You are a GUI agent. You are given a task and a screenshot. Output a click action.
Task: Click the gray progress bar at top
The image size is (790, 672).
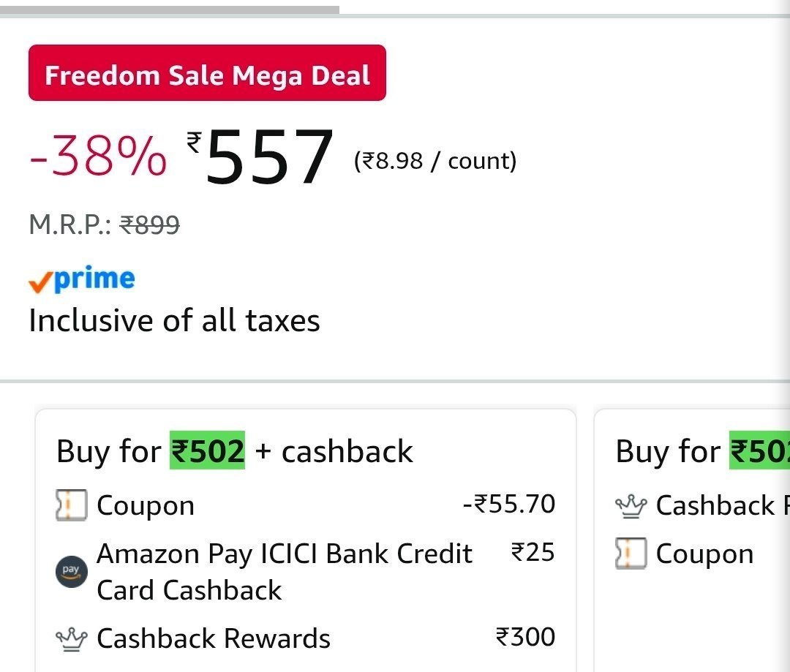(x=170, y=10)
